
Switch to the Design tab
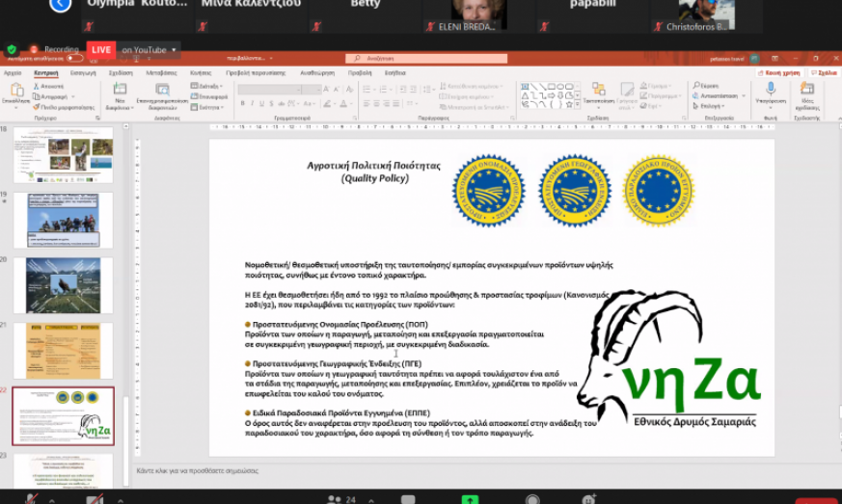coord(121,72)
